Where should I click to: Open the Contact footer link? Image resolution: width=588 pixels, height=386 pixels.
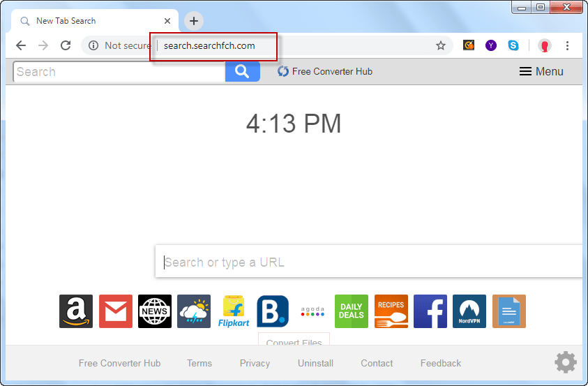pos(377,363)
